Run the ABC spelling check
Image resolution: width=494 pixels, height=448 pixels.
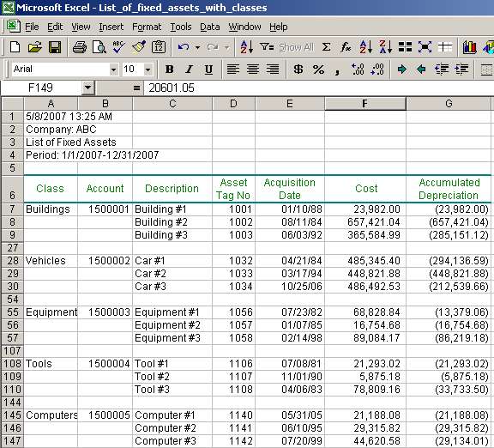coord(118,47)
